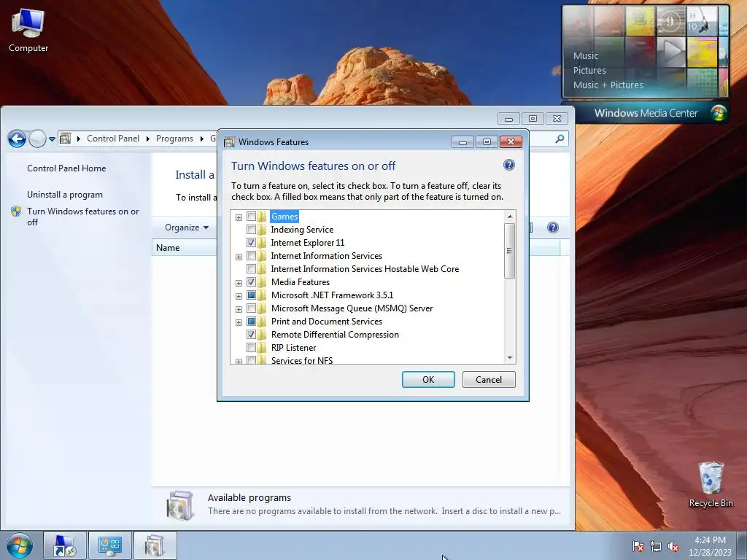Click the Control Panel breadcrumb
Viewport: 747px width, 560px height.
tap(113, 139)
